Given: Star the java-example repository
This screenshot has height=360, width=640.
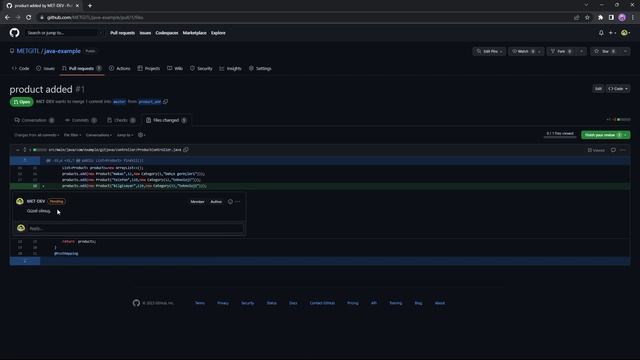Looking at the screenshot, I should pos(605,51).
